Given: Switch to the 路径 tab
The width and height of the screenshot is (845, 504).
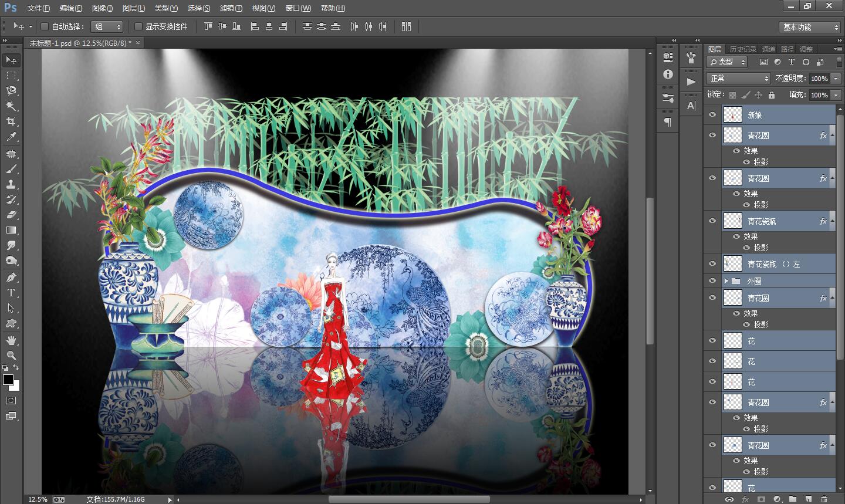Looking at the screenshot, I should (787, 49).
